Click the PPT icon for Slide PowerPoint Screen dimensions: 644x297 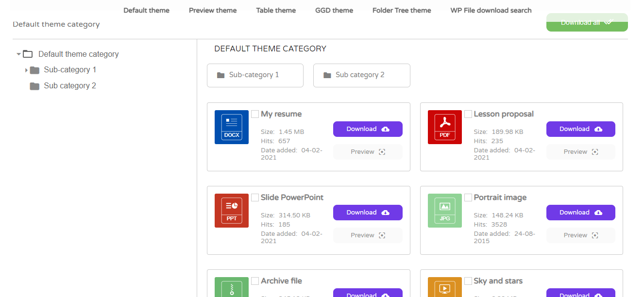(x=231, y=211)
